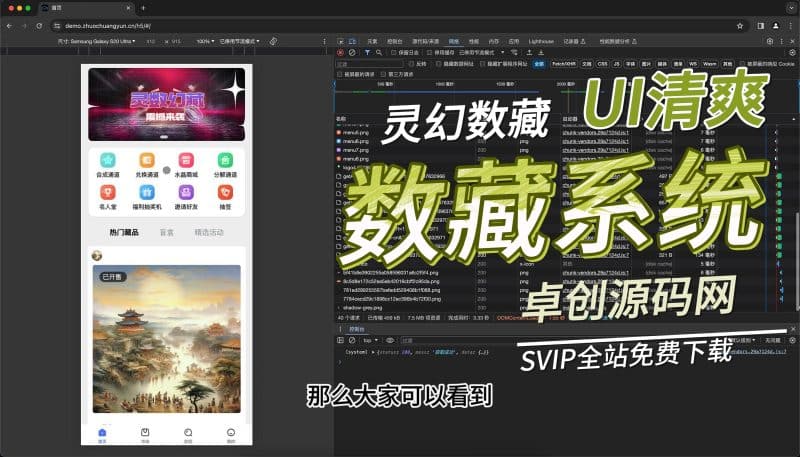
Task: Open 兑换通道 in the phone preview
Action: [147, 165]
